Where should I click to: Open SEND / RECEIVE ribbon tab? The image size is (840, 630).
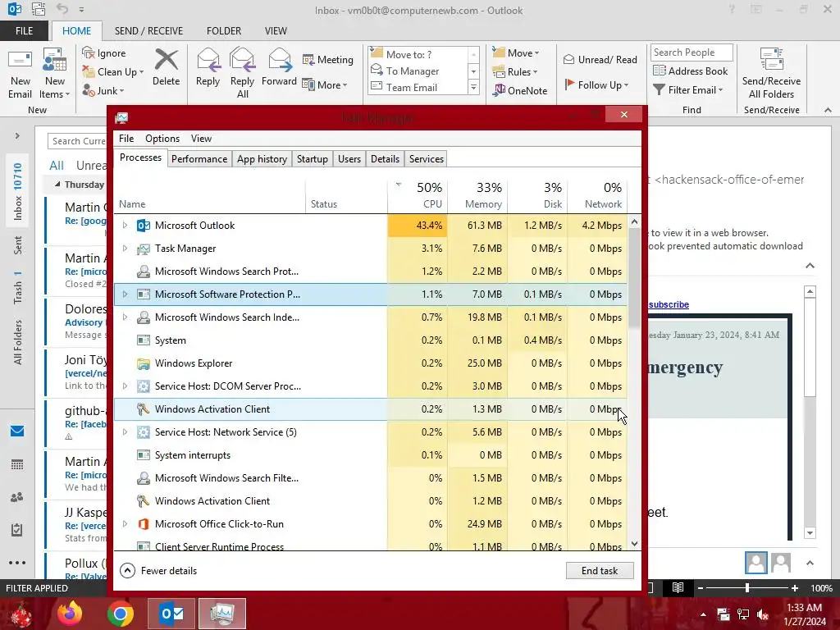[x=148, y=31]
